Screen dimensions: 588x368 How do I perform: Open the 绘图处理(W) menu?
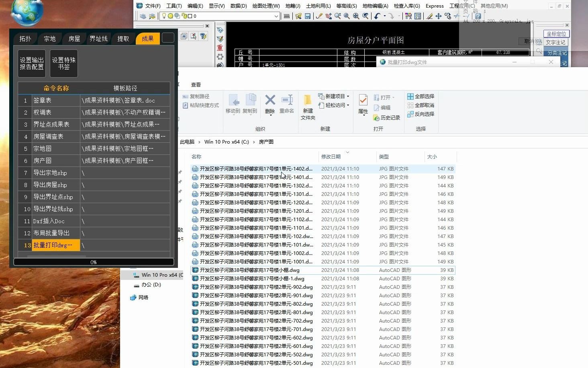coord(265,6)
